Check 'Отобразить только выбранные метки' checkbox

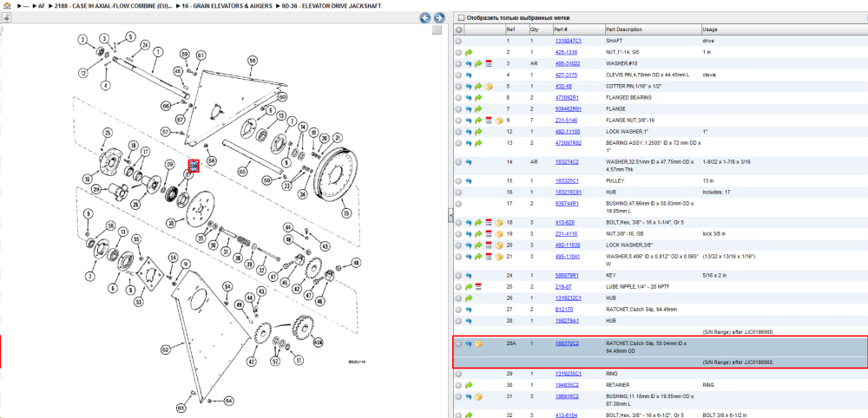tap(461, 17)
